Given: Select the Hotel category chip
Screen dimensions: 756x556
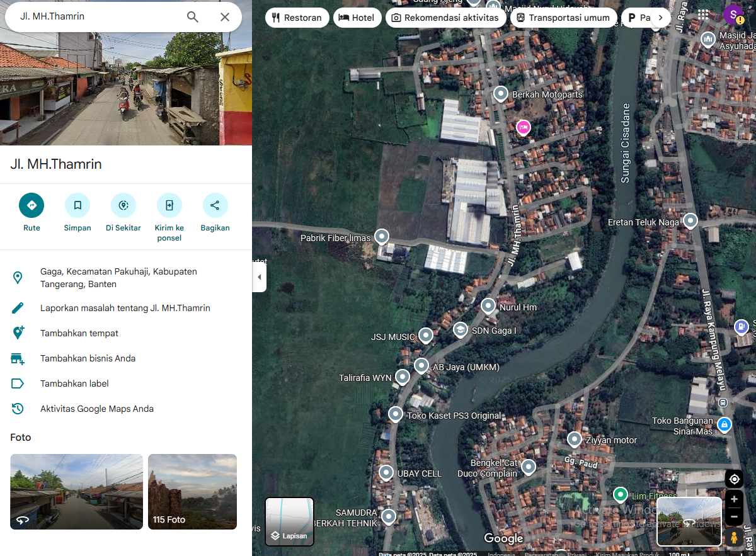Looking at the screenshot, I should point(357,18).
